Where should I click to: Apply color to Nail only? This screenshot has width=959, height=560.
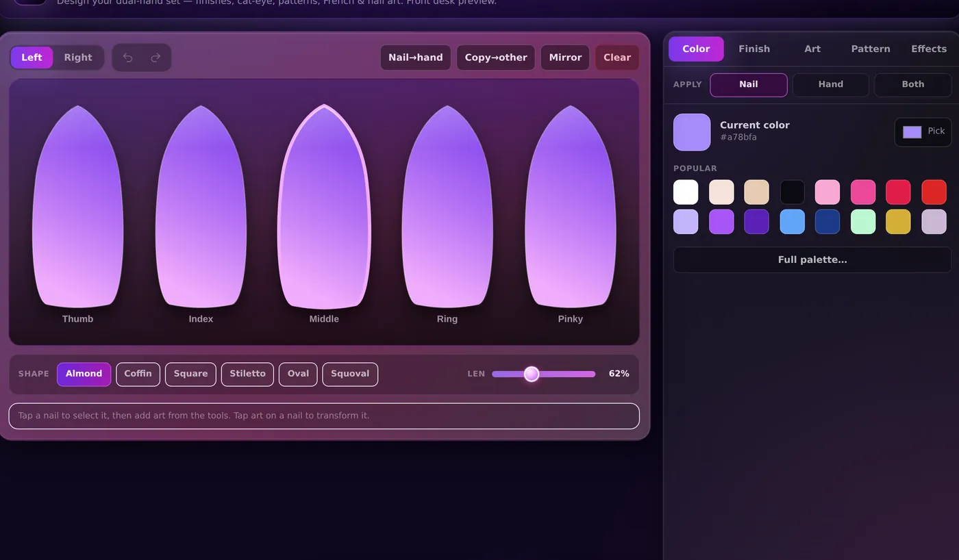(749, 85)
